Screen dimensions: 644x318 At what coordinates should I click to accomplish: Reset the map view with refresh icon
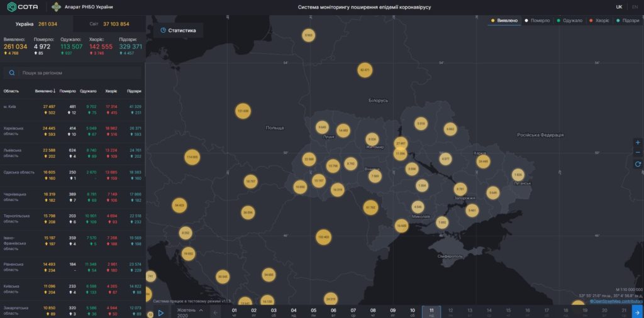pyautogui.click(x=638, y=164)
